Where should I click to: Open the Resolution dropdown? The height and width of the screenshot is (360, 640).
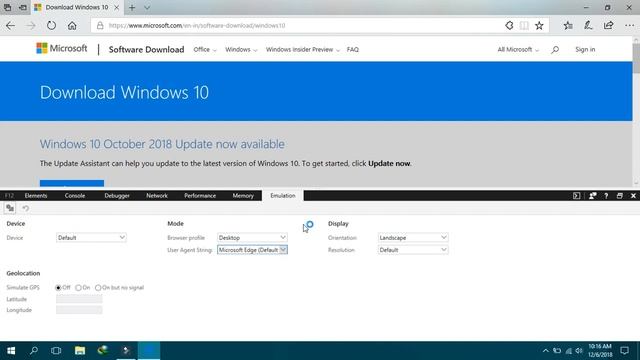(x=413, y=250)
